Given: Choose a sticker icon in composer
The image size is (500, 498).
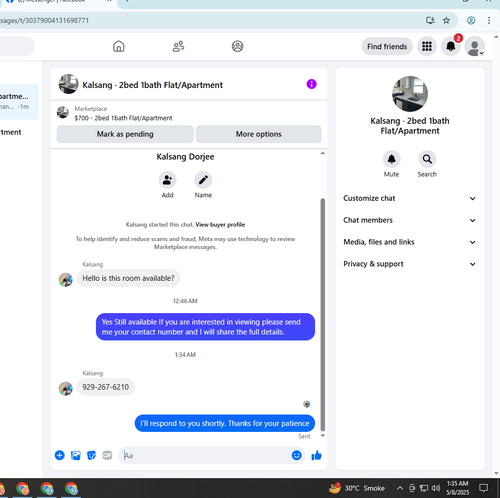Looking at the screenshot, I should pos(91,455).
